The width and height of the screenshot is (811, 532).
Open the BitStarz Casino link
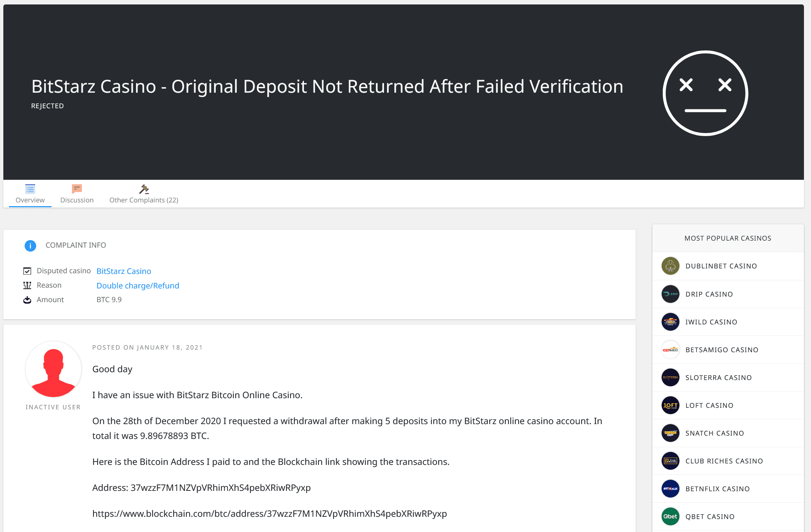point(124,271)
